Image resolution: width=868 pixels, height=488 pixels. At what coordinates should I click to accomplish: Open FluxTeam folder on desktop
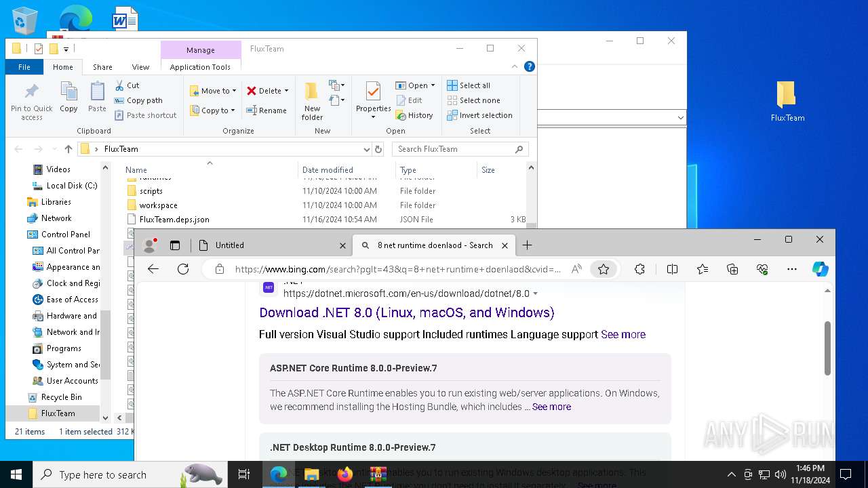(787, 102)
